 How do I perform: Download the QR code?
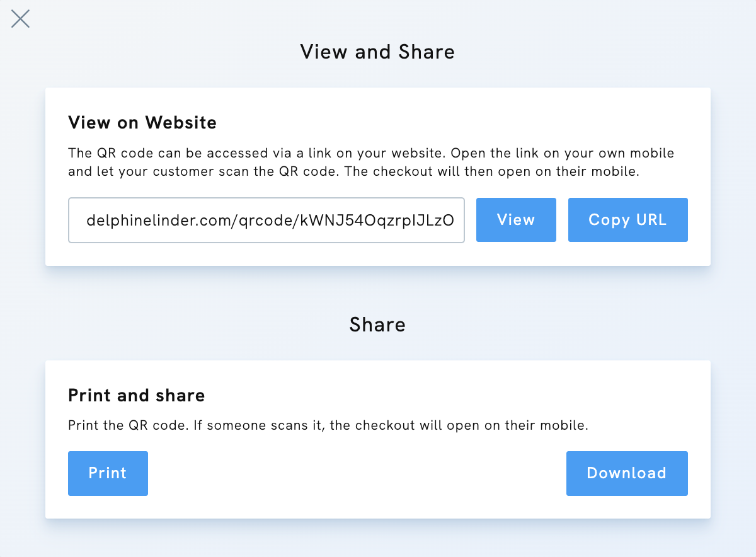[627, 473]
